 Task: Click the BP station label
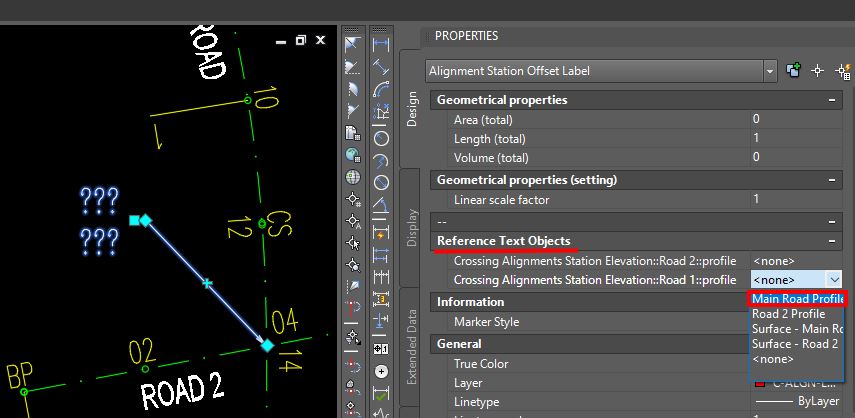[x=20, y=376]
